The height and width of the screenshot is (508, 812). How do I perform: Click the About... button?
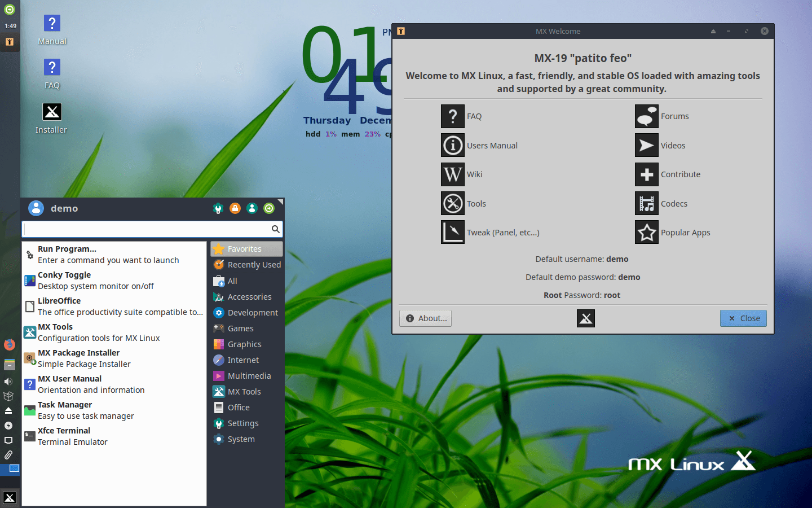426,318
